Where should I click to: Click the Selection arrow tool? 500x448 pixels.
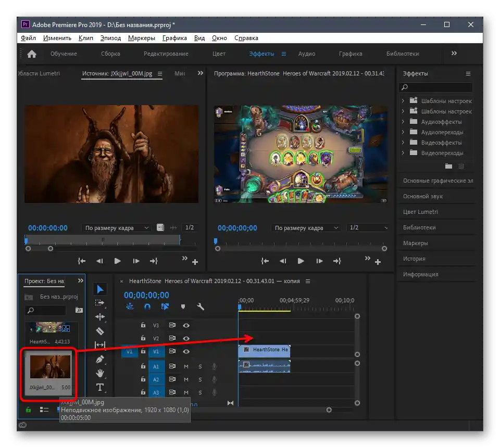tap(100, 289)
